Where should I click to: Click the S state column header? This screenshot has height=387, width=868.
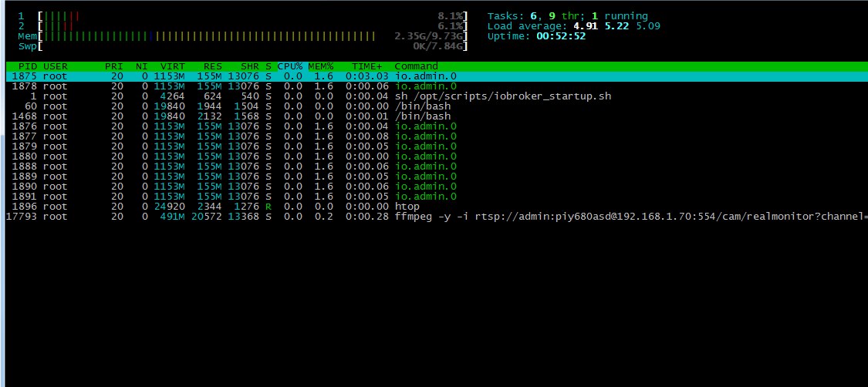tap(269, 66)
